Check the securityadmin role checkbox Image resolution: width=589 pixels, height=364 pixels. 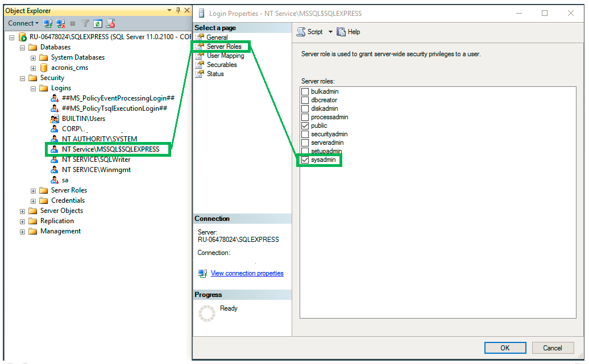click(305, 134)
